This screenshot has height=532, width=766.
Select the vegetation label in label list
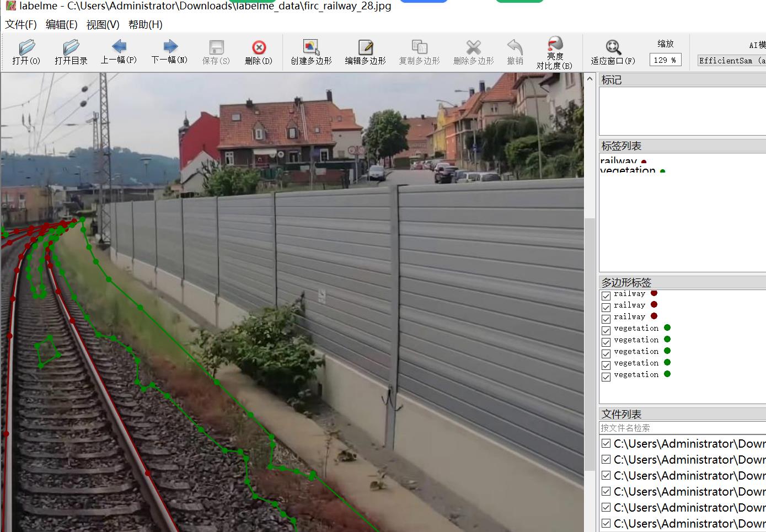pyautogui.click(x=628, y=170)
